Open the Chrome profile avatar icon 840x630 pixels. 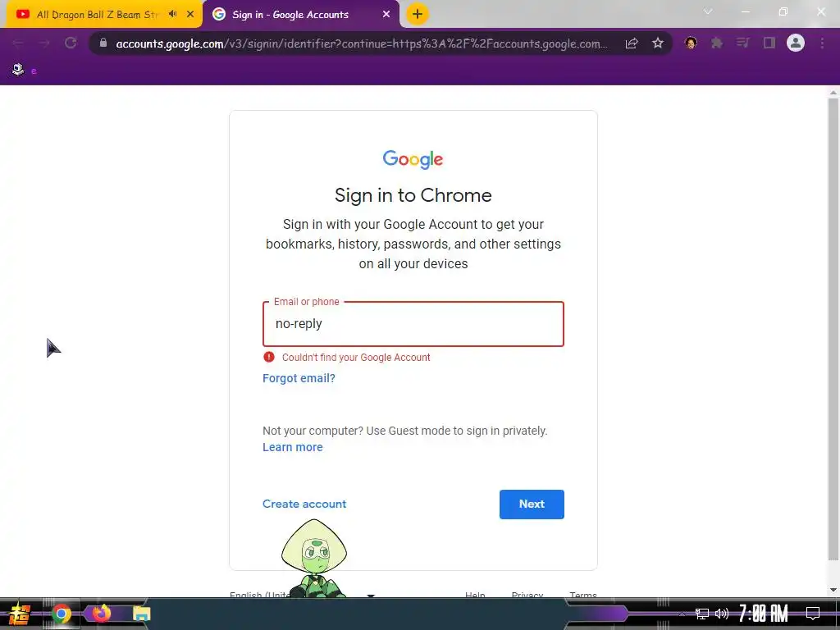click(796, 43)
